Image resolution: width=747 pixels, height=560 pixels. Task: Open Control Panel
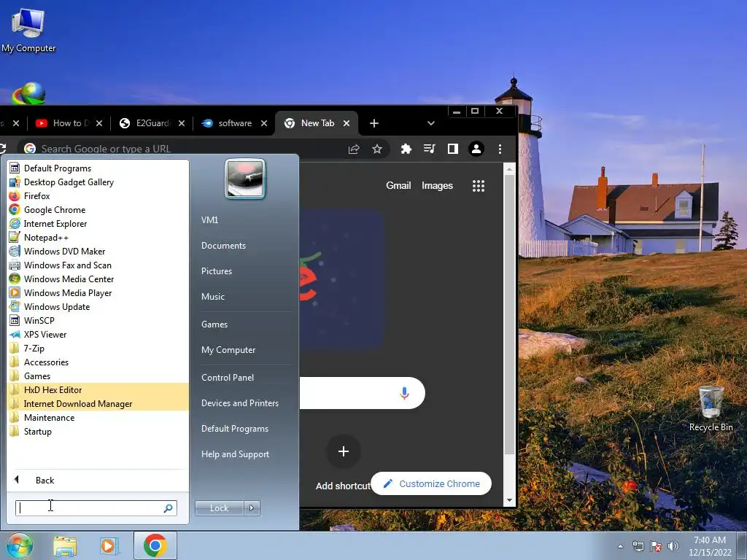pos(228,377)
